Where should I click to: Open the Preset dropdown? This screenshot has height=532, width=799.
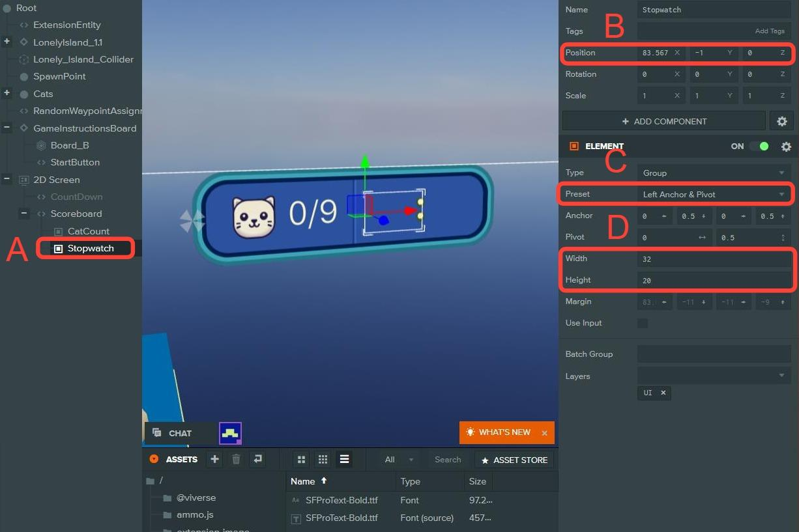click(x=713, y=194)
